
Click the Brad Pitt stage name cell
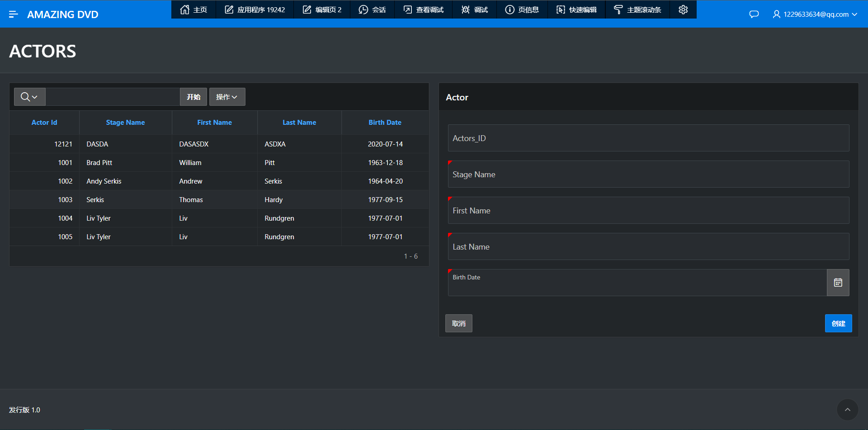pyautogui.click(x=125, y=163)
